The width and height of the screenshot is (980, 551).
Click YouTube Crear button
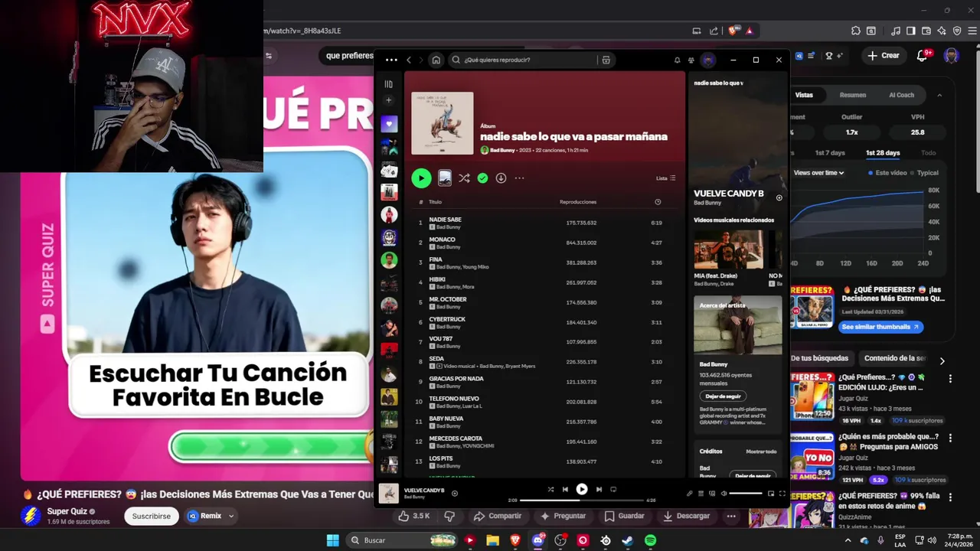(884, 55)
